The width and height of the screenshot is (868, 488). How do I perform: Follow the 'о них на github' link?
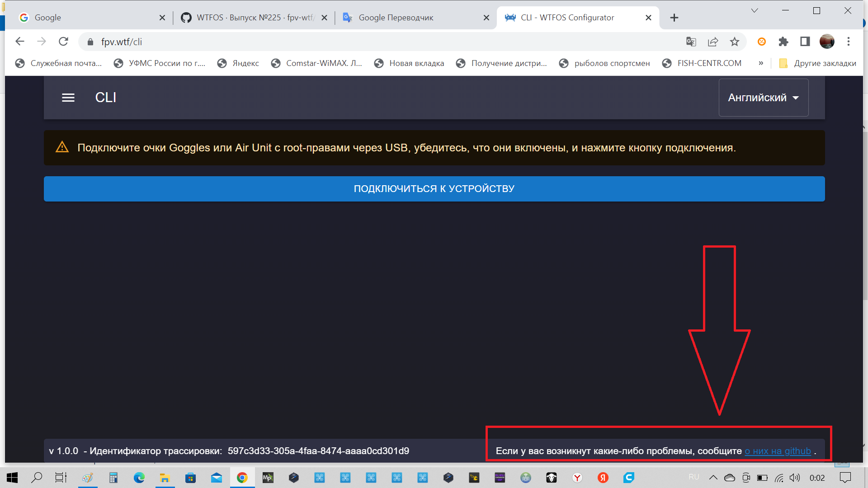(778, 450)
